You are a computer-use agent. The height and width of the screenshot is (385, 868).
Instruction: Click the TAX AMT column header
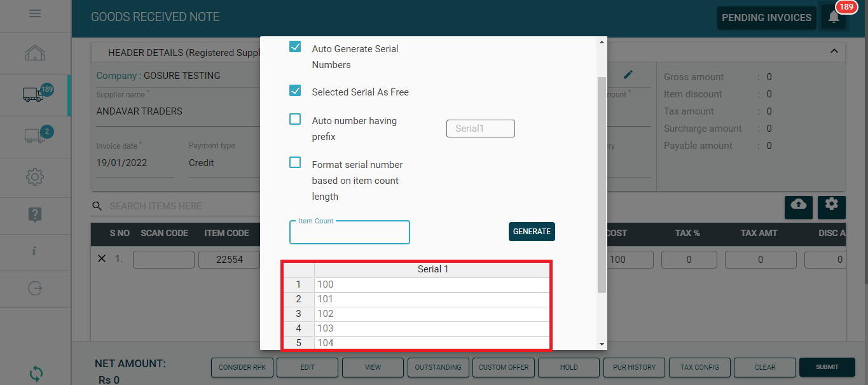(759, 233)
